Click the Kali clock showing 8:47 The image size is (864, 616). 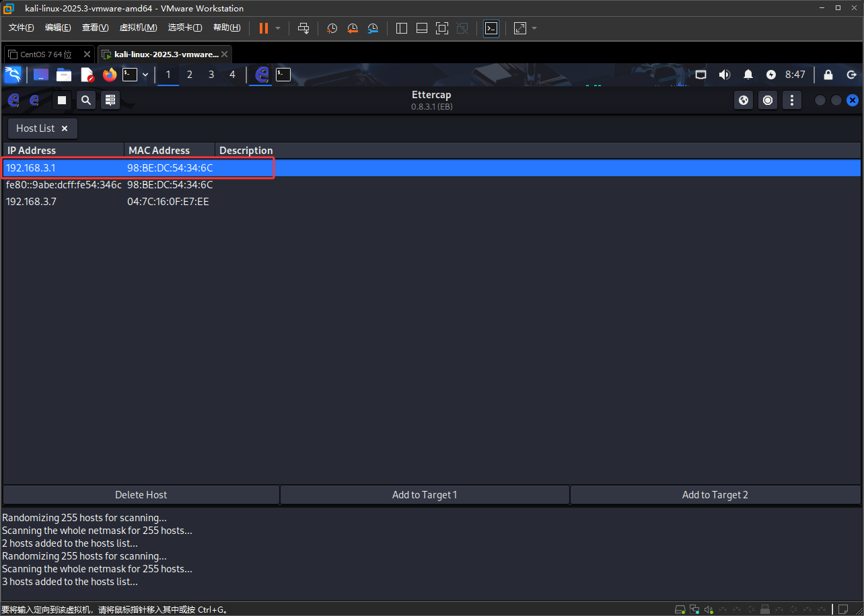click(x=795, y=75)
